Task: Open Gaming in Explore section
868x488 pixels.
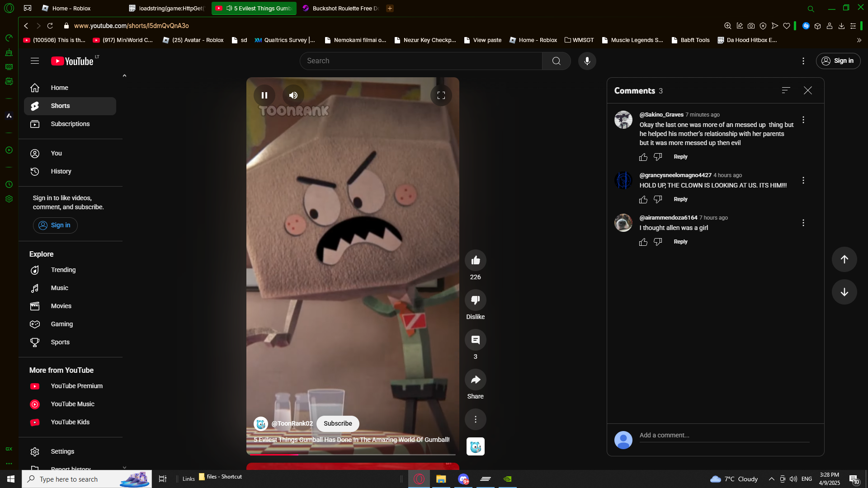Action: click(x=70, y=324)
